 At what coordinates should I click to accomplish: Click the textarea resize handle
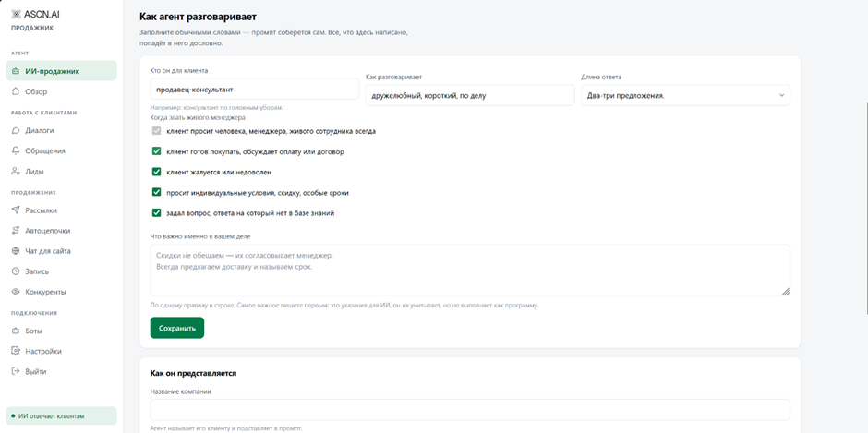[785, 292]
